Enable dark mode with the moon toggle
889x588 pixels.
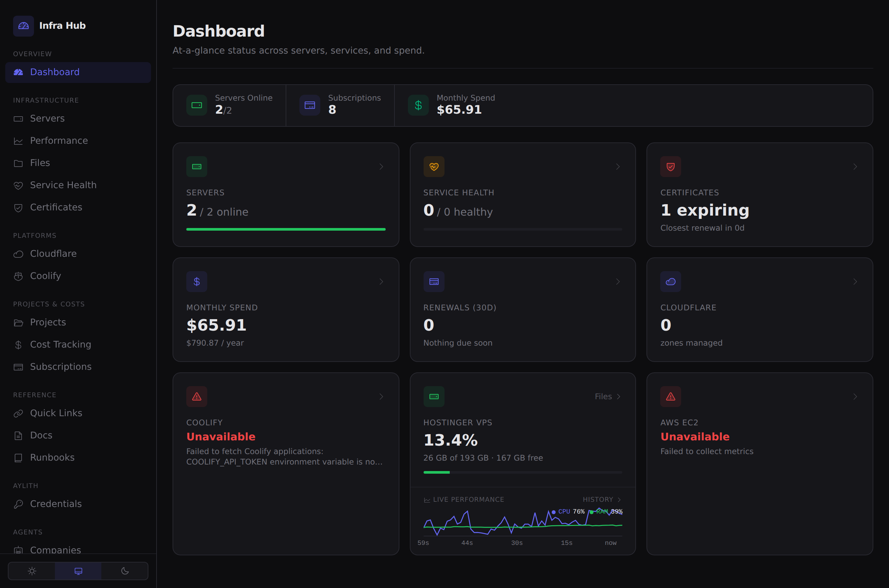click(x=125, y=571)
